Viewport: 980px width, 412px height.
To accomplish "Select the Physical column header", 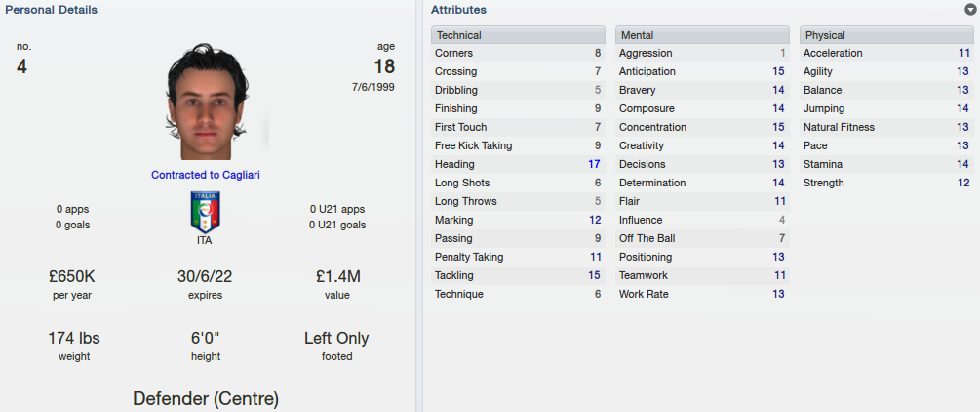I will pyautogui.click(x=886, y=35).
